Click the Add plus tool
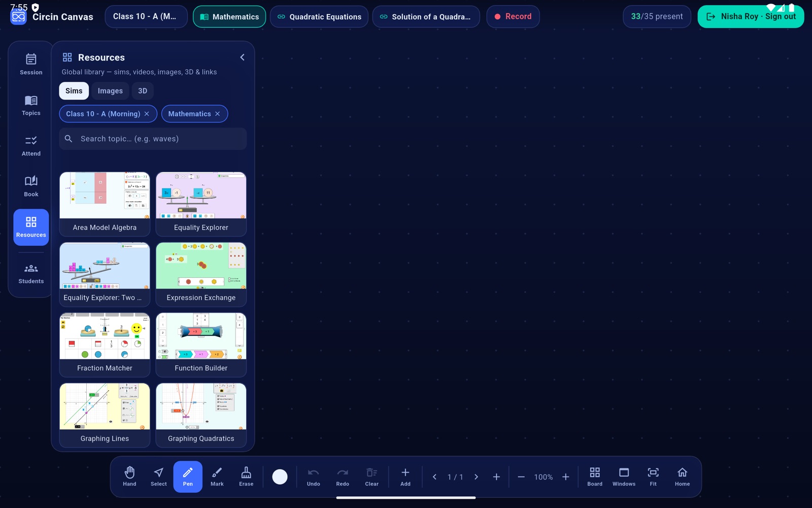The image size is (812, 508). (405, 477)
